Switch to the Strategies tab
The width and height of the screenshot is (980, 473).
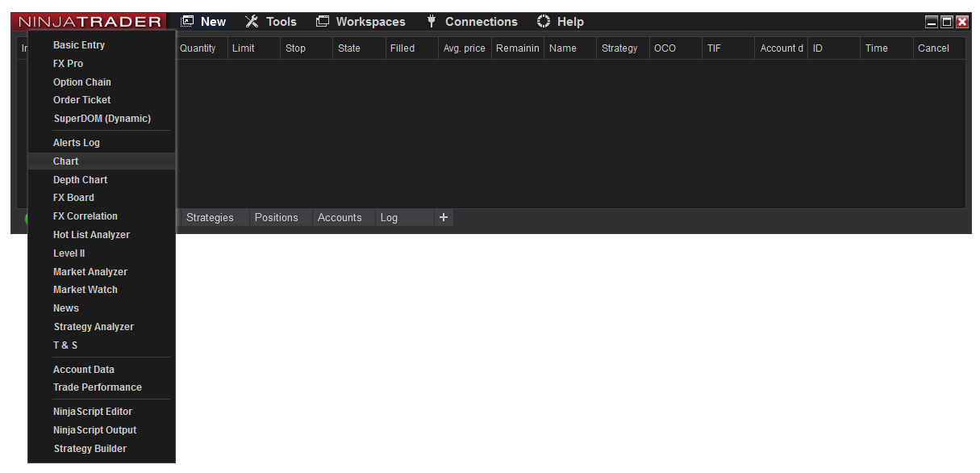point(210,218)
